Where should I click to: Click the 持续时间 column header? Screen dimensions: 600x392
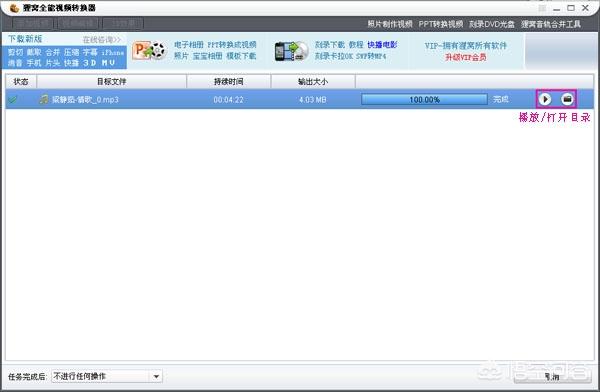pyautogui.click(x=228, y=82)
